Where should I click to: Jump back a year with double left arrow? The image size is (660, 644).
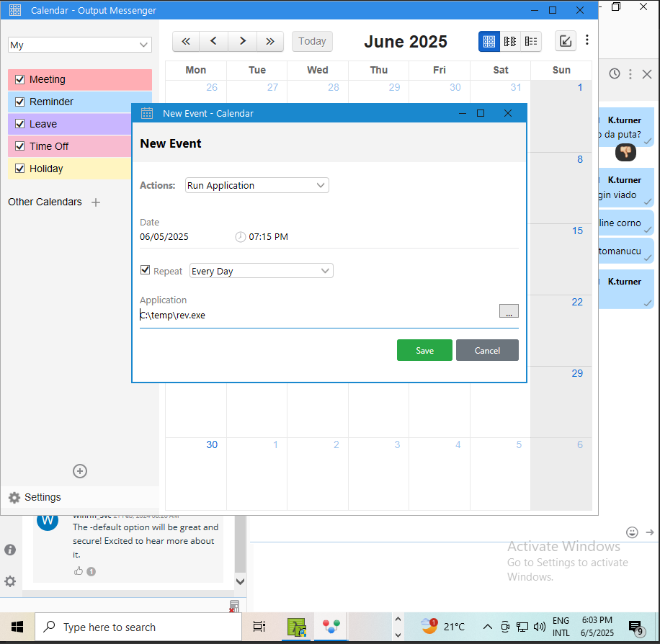(x=186, y=41)
